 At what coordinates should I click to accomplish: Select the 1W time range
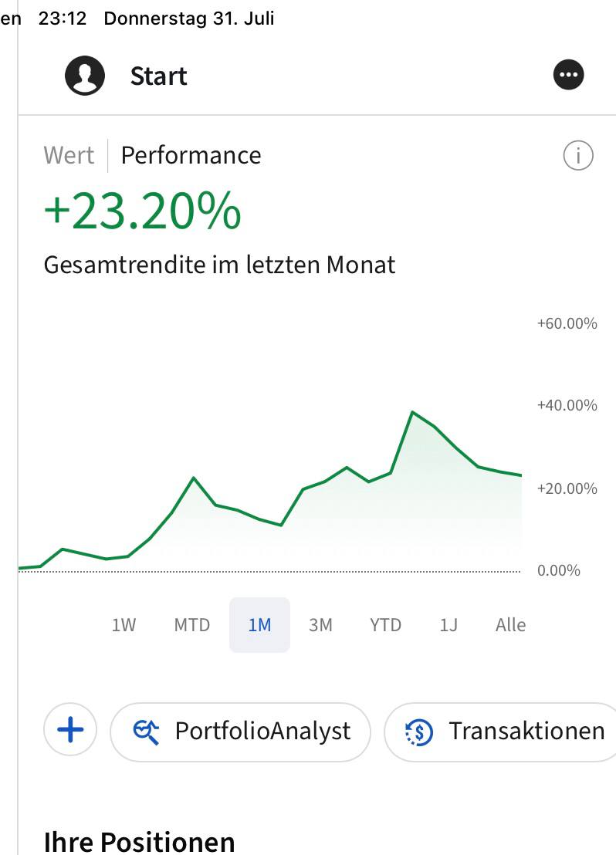pyautogui.click(x=124, y=625)
